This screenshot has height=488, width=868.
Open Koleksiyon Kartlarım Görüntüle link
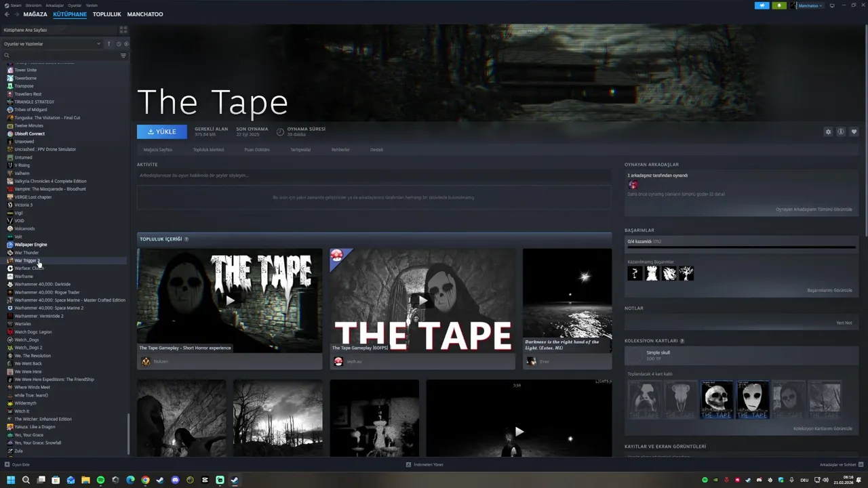click(x=823, y=428)
